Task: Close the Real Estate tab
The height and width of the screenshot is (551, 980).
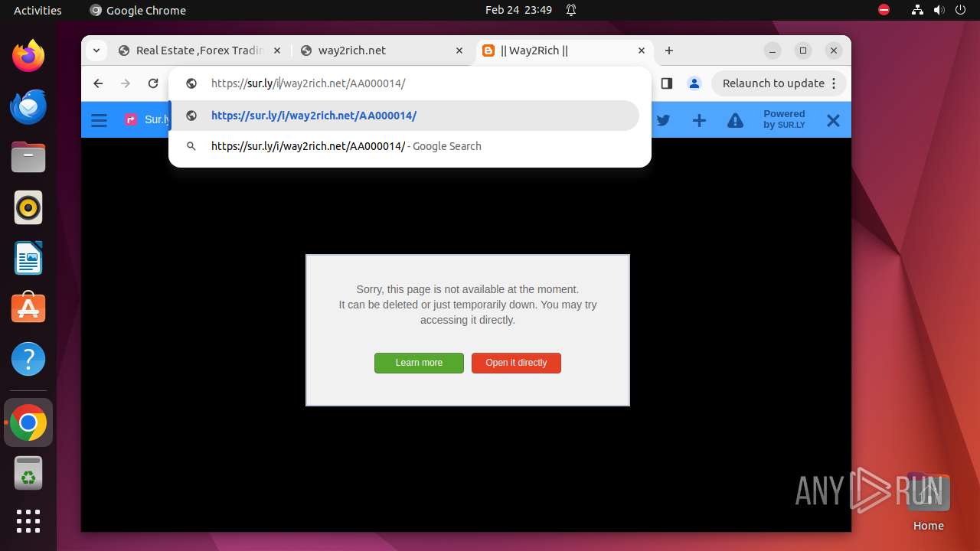Action: coord(277,51)
